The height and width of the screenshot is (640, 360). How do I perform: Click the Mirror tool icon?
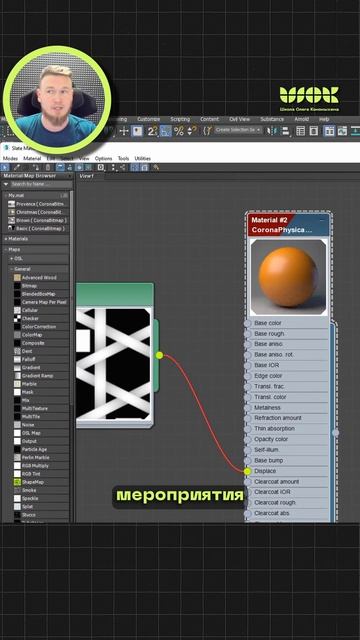coord(271,131)
